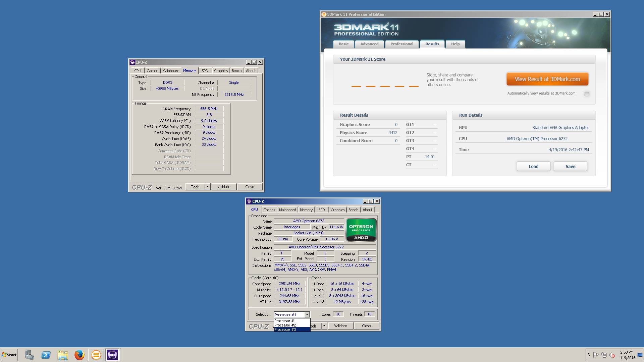
Task: Click the NB Frequency value 2215.5 MHz
Action: pos(234,95)
